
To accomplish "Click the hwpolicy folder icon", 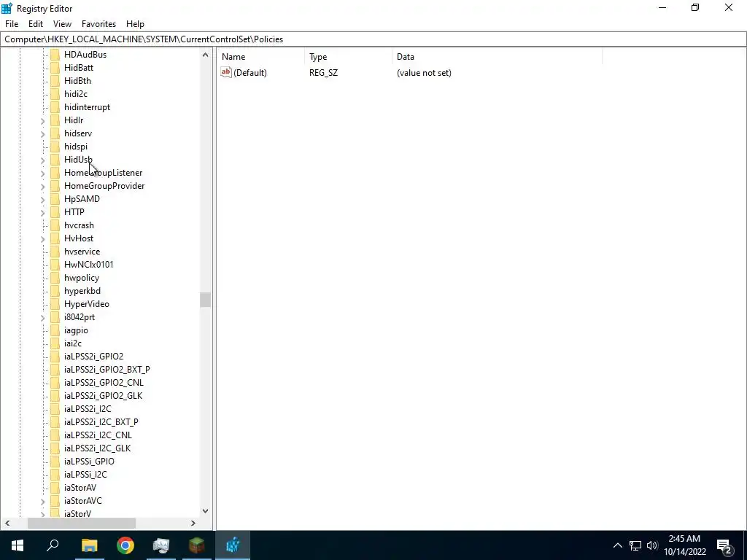I will point(55,278).
